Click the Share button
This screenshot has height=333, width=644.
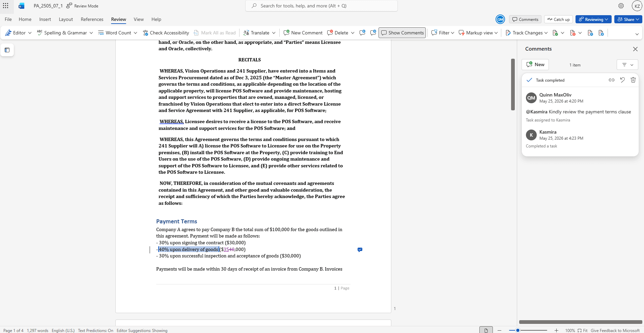pyautogui.click(x=628, y=19)
